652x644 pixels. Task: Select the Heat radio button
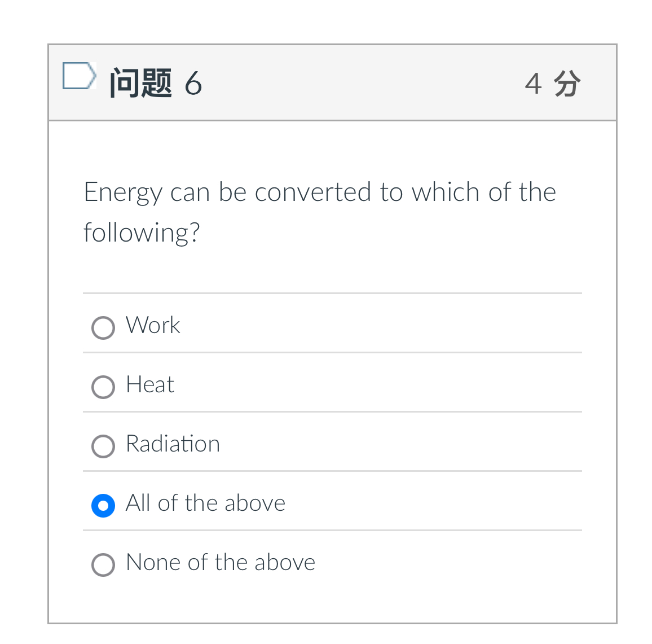[103, 387]
